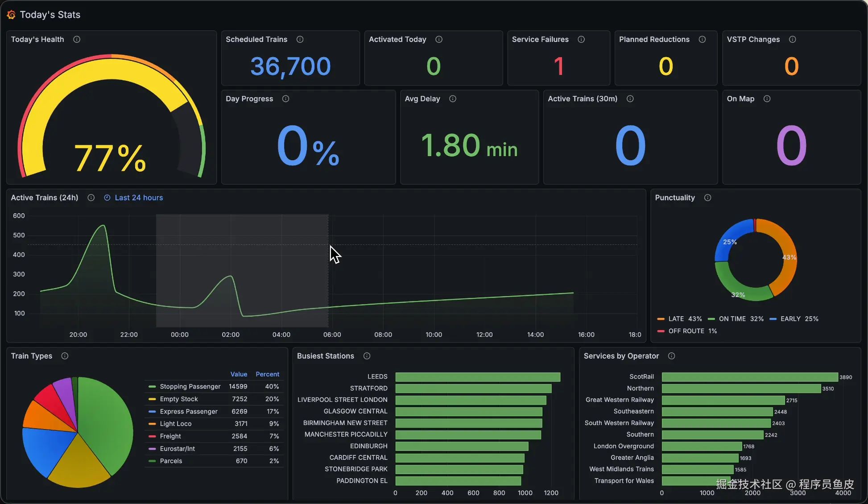Click the Today's Stats dashboard title
Image resolution: width=868 pixels, height=504 pixels.
coord(50,15)
